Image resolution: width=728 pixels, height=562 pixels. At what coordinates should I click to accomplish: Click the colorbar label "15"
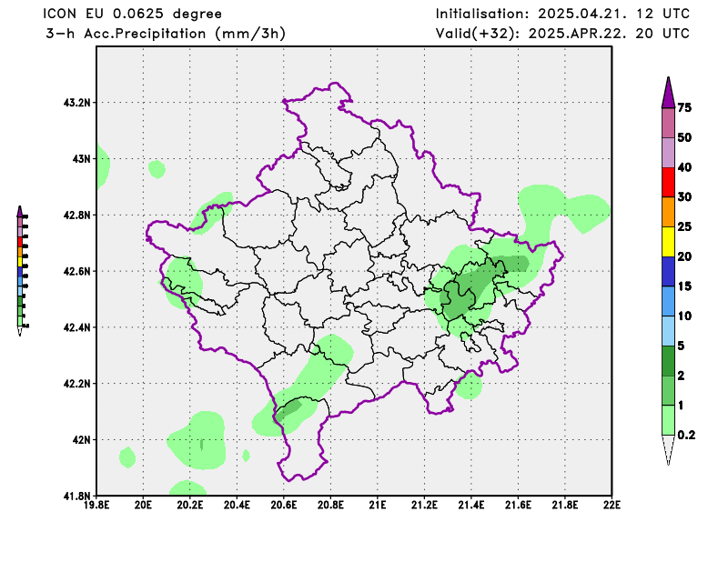coord(684,286)
